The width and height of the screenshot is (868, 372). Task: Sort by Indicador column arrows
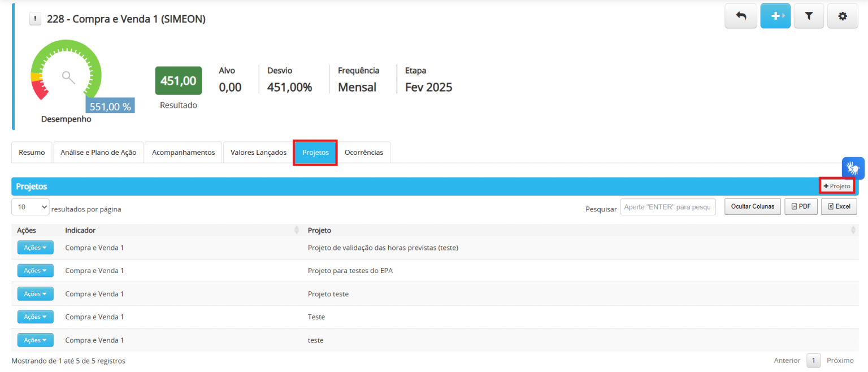(x=297, y=230)
